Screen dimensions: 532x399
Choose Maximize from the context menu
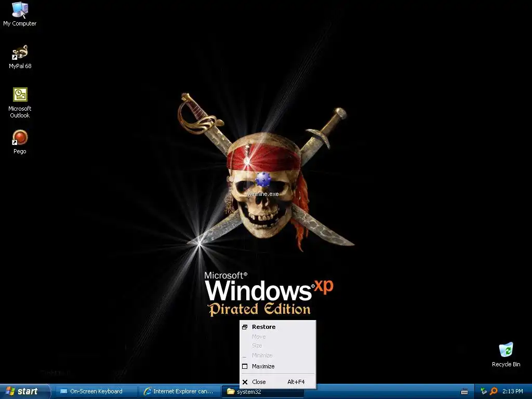pyautogui.click(x=277, y=366)
